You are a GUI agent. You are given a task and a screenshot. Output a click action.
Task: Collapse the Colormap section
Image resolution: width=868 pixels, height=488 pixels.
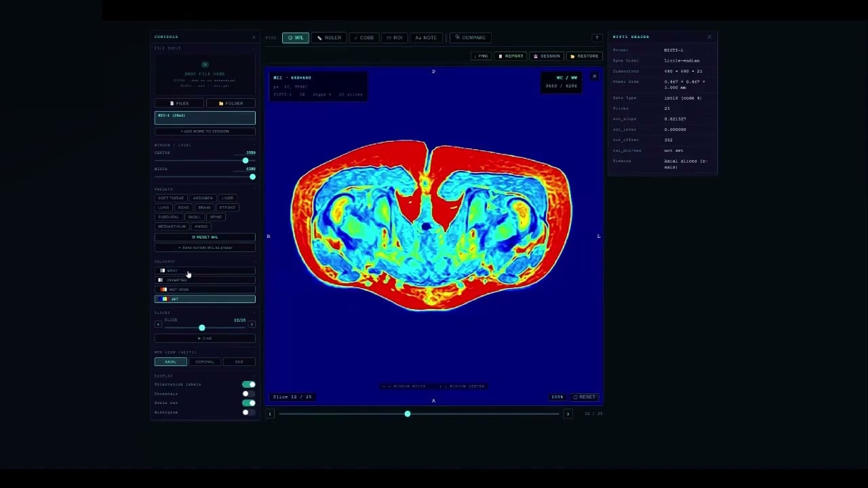click(x=254, y=262)
